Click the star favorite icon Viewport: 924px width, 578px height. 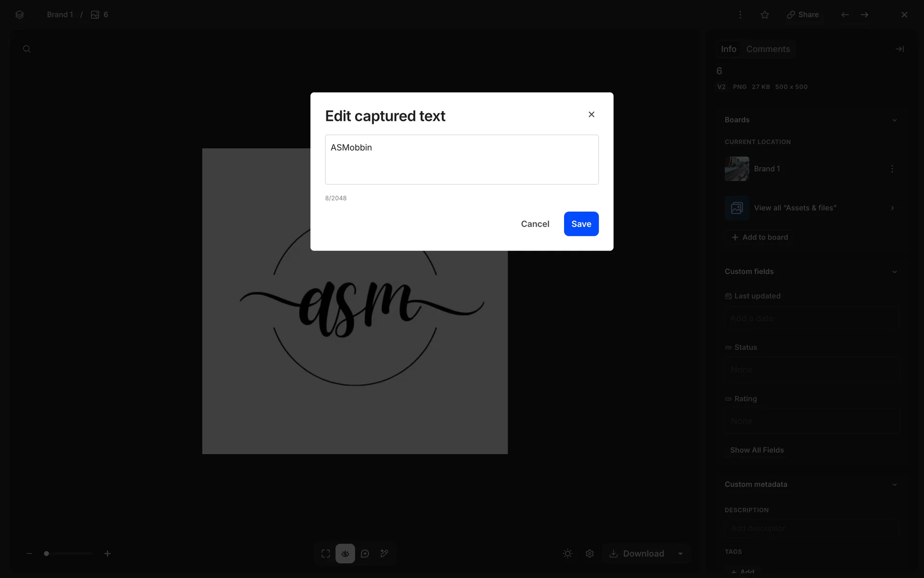tap(765, 15)
